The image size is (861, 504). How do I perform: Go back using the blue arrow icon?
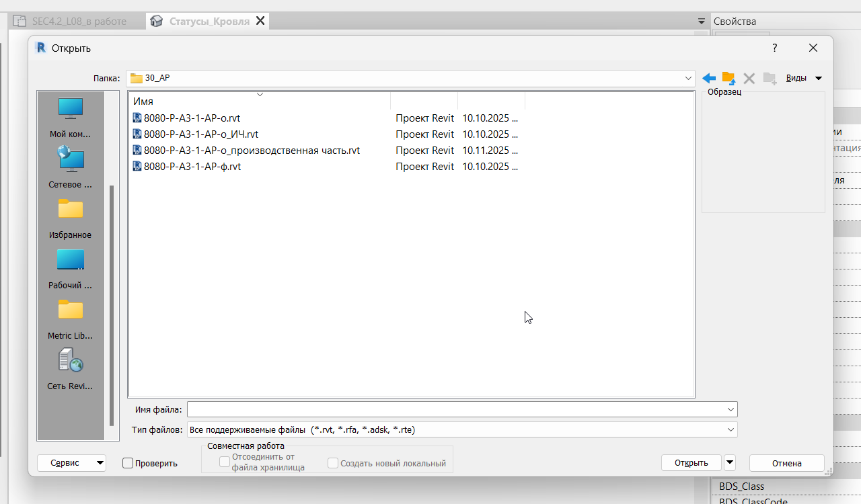click(x=709, y=79)
